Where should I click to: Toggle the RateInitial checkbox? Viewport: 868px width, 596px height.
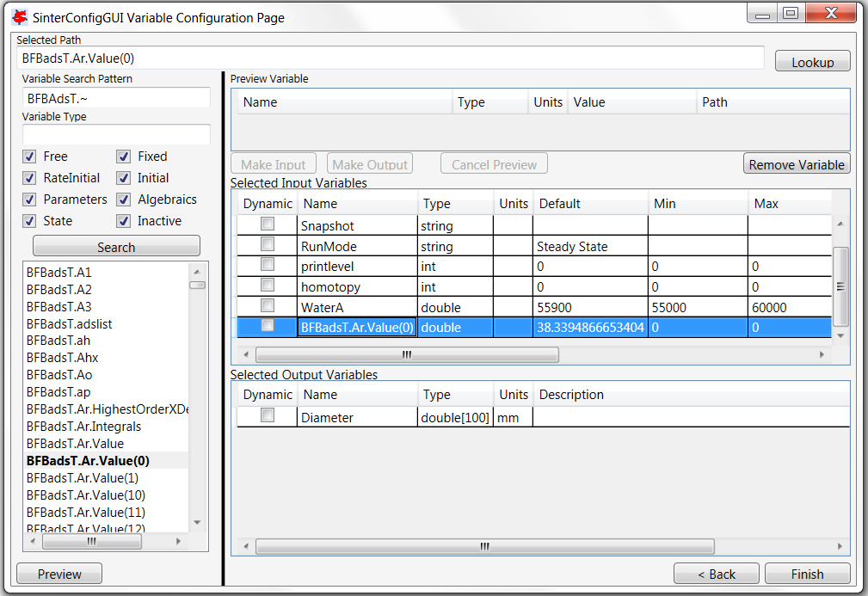point(28,178)
